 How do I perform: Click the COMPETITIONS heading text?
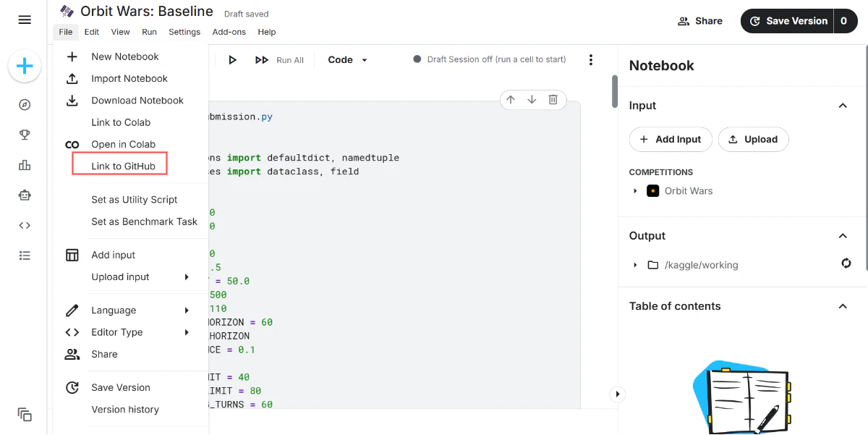661,172
